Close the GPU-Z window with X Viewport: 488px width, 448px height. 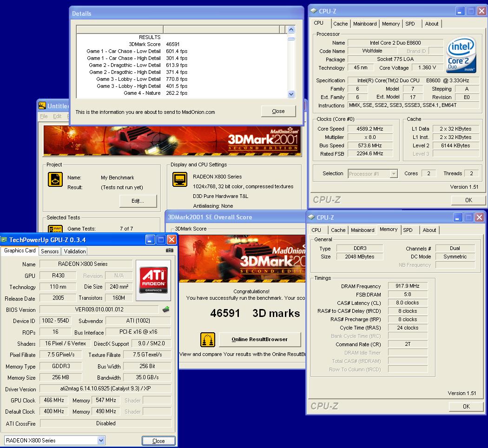[x=172, y=239]
